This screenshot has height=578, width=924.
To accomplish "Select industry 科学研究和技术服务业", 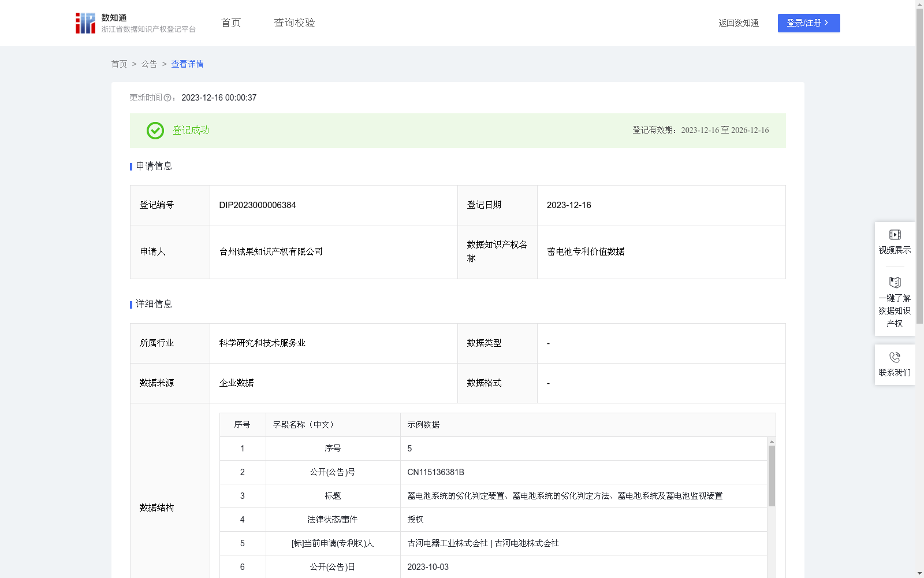I will click(262, 343).
